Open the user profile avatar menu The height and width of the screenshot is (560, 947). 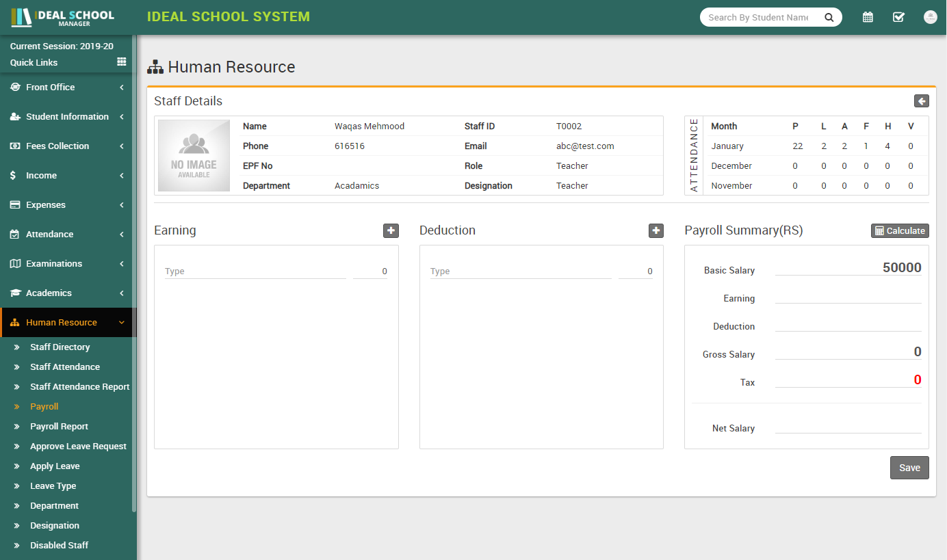(930, 17)
